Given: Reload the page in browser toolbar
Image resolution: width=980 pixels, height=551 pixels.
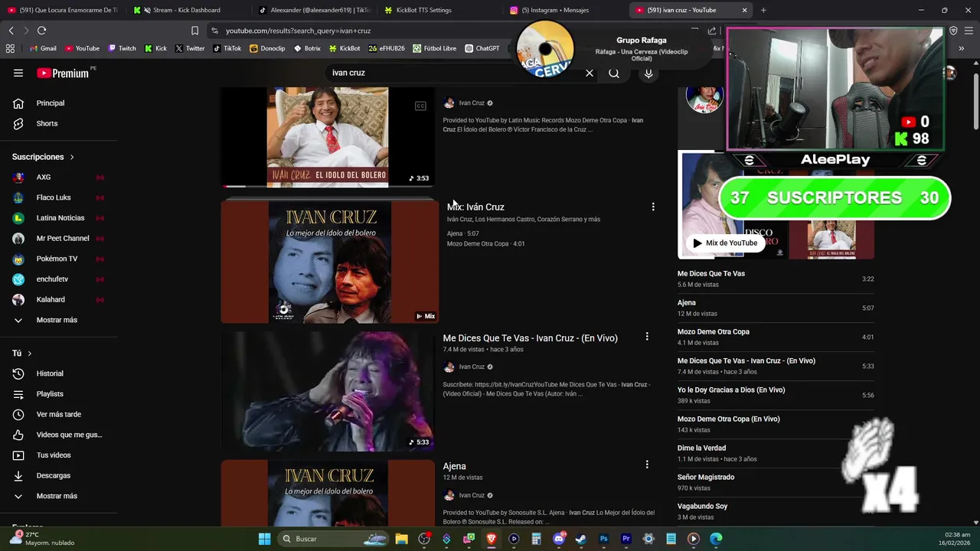Looking at the screenshot, I should tap(41, 31).
